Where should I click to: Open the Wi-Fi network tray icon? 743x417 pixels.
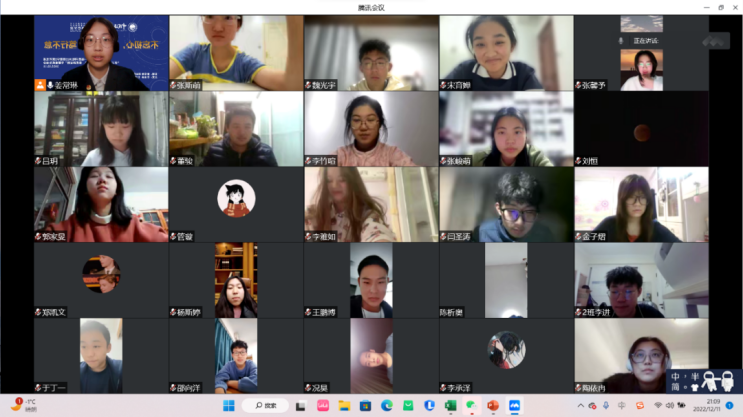pyautogui.click(x=657, y=405)
